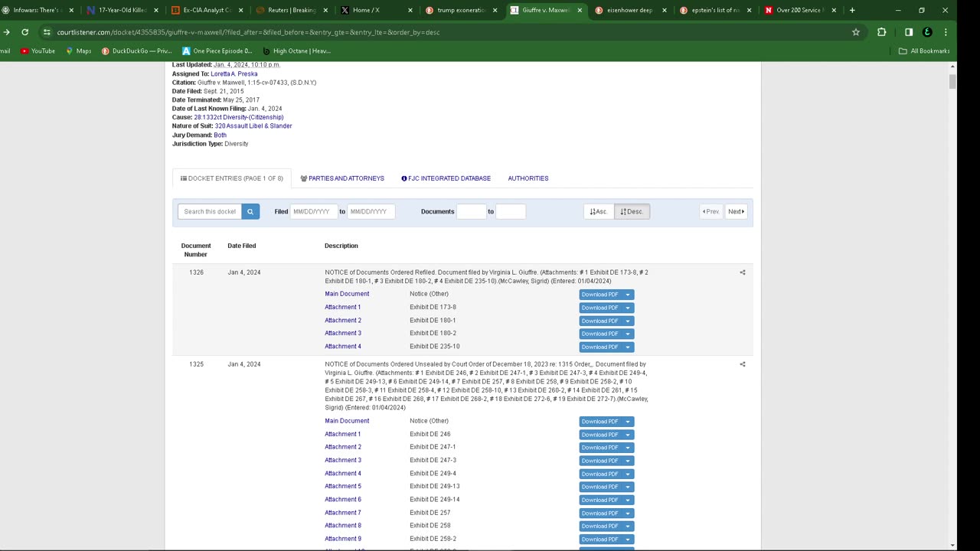The width and height of the screenshot is (980, 551).
Task: Open Main Document of entry 1325
Action: tap(347, 421)
